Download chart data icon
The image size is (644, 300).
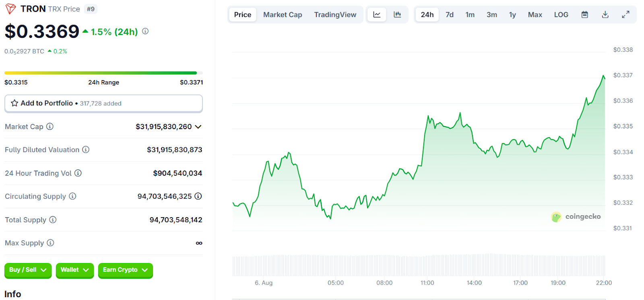click(605, 14)
